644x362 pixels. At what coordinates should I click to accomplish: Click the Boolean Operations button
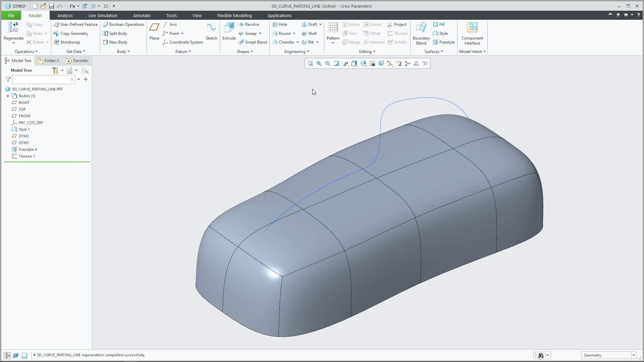pos(123,24)
